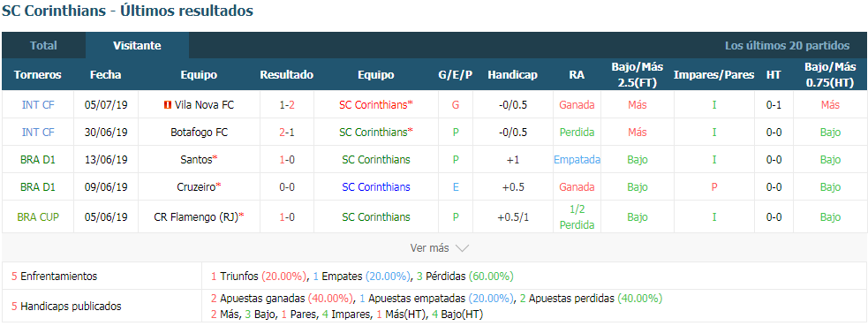
Task: Click Los últimos 20 partidos label
Action: (787, 45)
